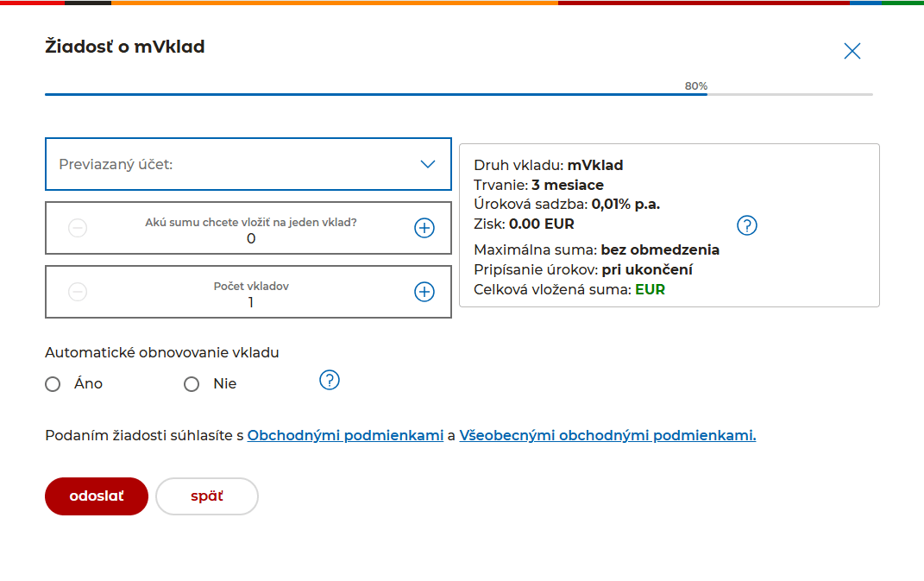Close the Žiadosť o mVklad dialog

[852, 51]
